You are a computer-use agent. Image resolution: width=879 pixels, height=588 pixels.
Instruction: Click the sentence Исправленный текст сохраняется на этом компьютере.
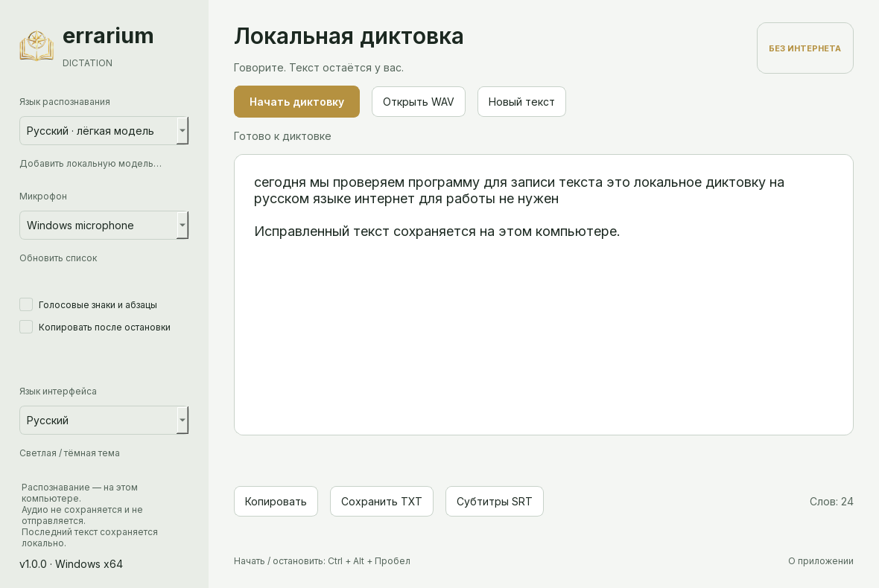click(437, 231)
